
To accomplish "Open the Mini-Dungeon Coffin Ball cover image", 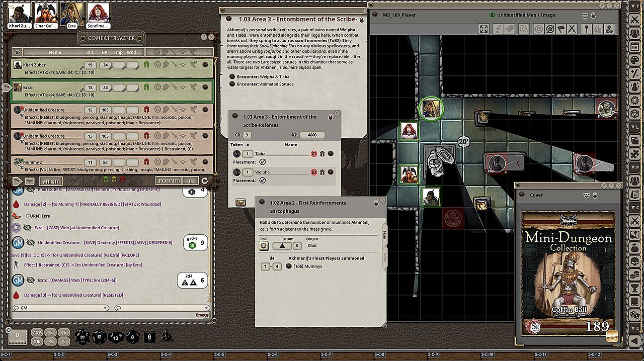I will [x=569, y=272].
